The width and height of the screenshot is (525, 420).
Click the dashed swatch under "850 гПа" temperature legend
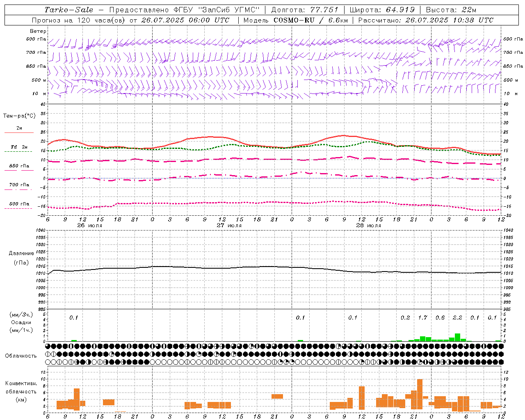coord(19,171)
